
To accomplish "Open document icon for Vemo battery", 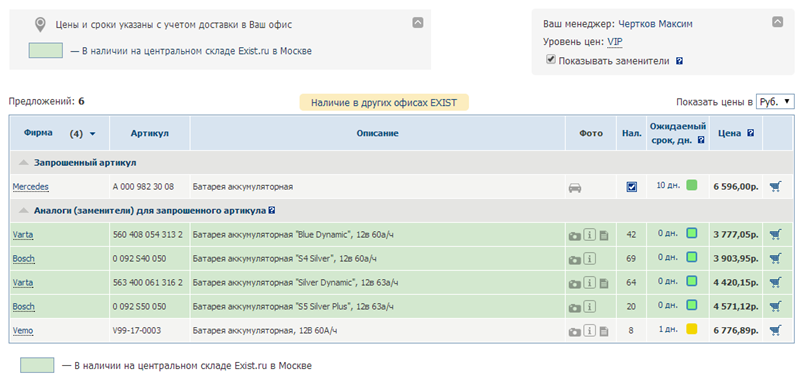I will (x=604, y=331).
